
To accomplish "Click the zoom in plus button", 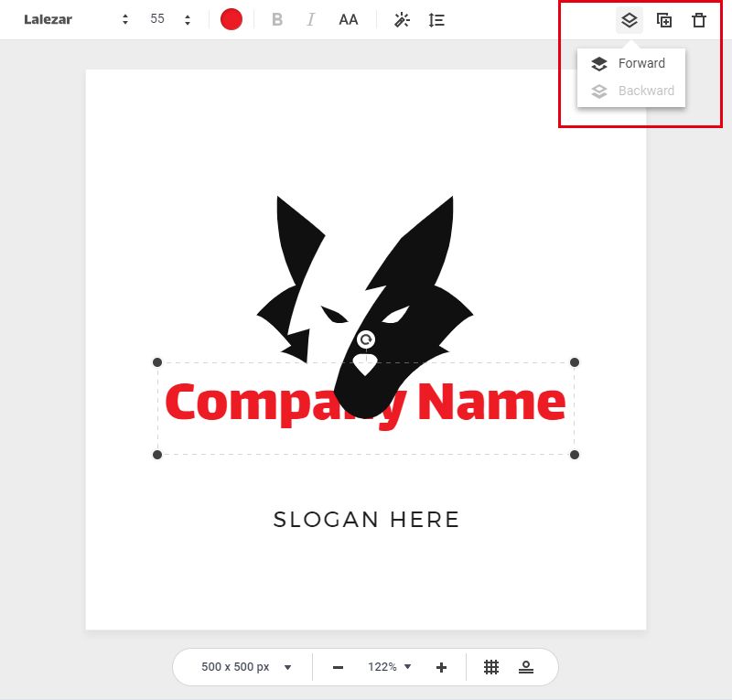I will 440,666.
